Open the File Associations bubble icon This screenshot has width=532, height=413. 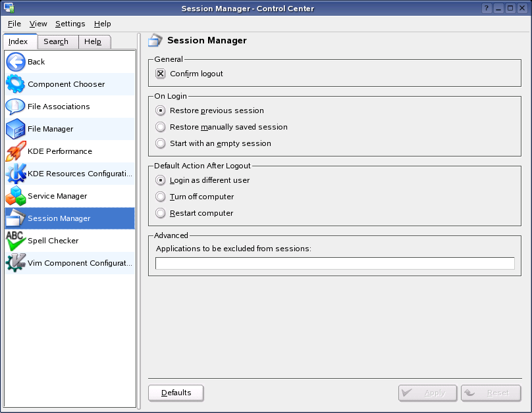coord(16,107)
